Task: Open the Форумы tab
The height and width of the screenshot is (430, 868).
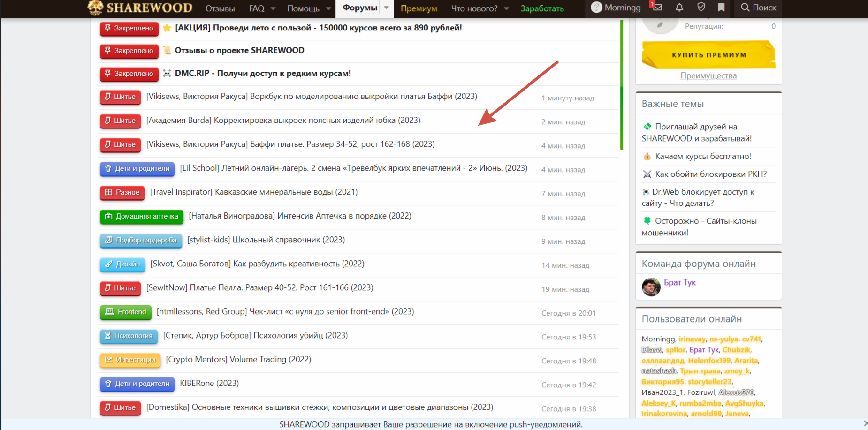Action: 360,8
